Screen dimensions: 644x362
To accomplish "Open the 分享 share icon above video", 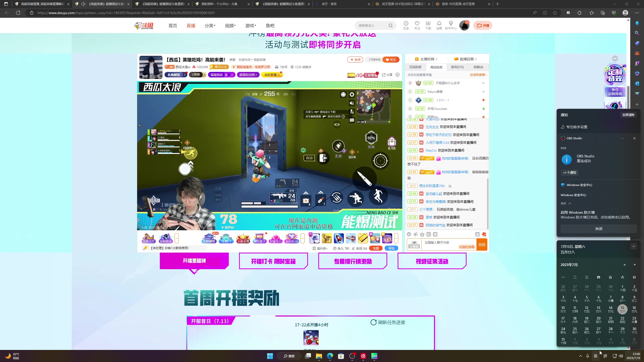I will (x=387, y=75).
